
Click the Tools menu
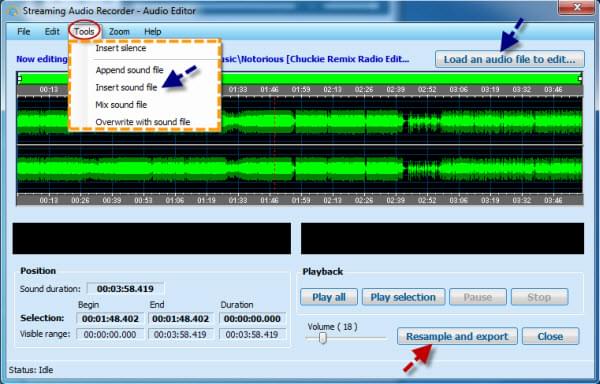[x=84, y=31]
